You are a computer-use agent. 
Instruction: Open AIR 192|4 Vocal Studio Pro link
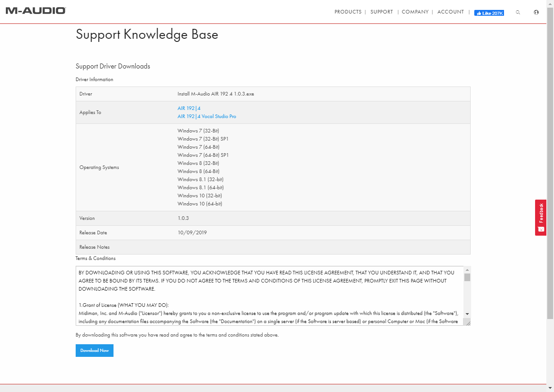pos(207,116)
